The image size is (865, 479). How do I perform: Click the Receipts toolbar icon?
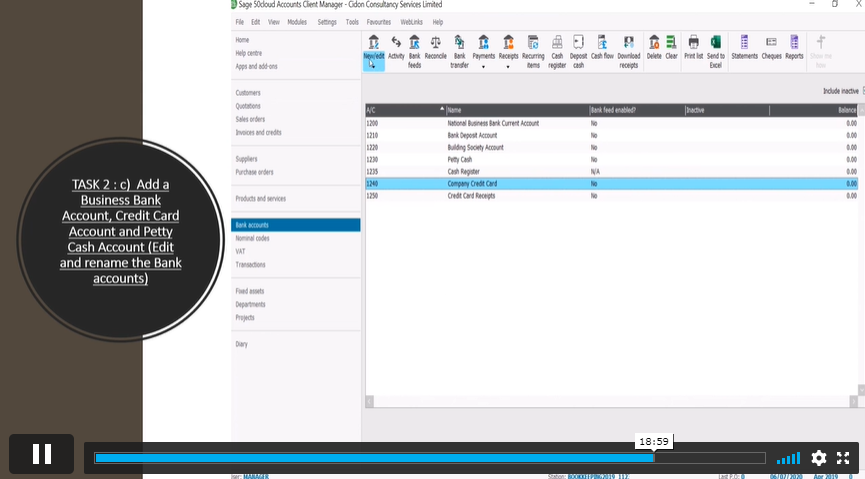pyautogui.click(x=508, y=42)
